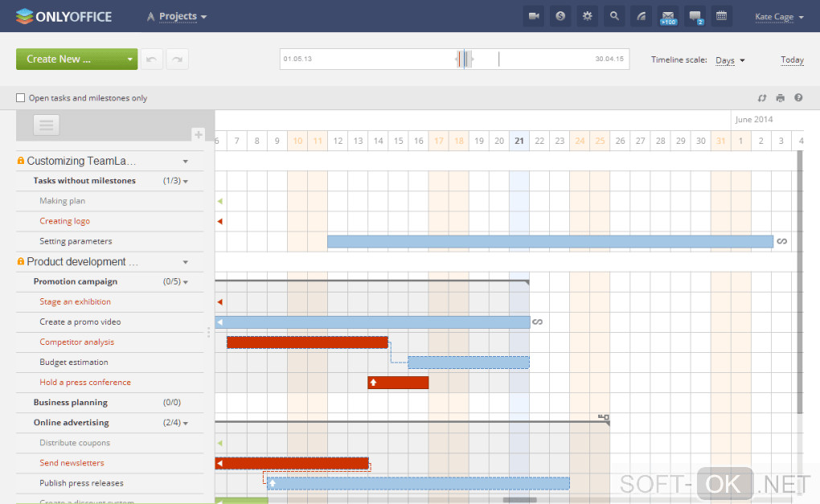
Task: Click green arrow marker for Making plan
Action: point(220,201)
